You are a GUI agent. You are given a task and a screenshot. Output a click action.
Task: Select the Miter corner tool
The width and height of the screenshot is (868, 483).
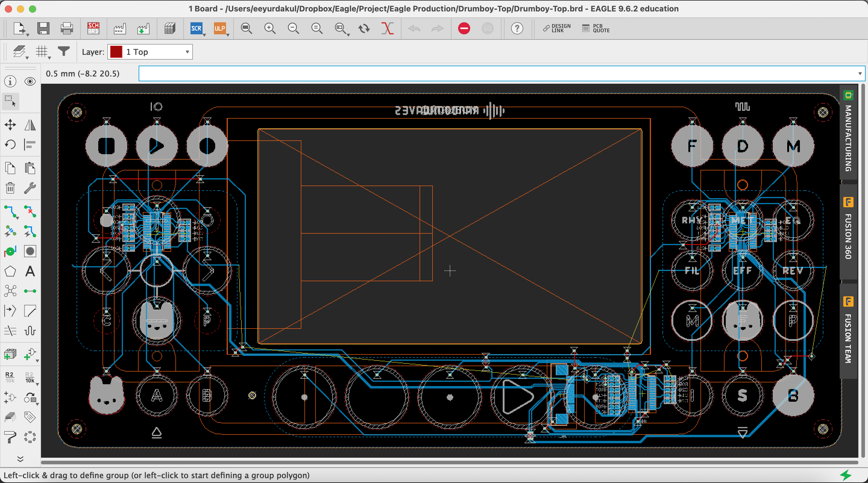[30, 311]
